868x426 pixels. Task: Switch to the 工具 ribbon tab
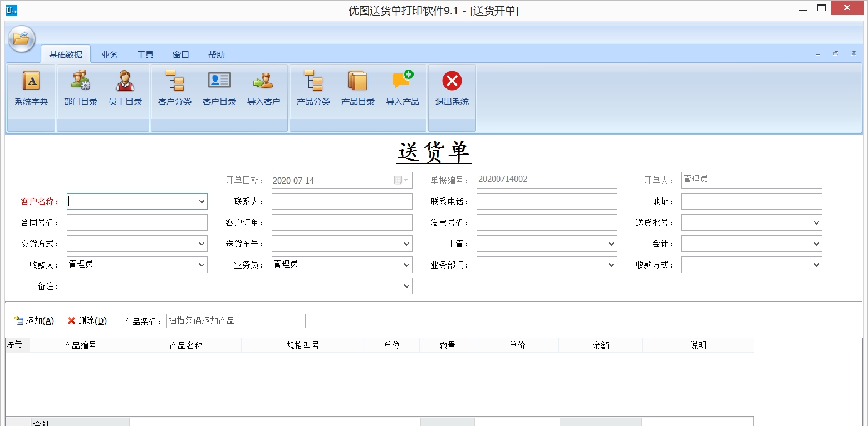pos(145,55)
